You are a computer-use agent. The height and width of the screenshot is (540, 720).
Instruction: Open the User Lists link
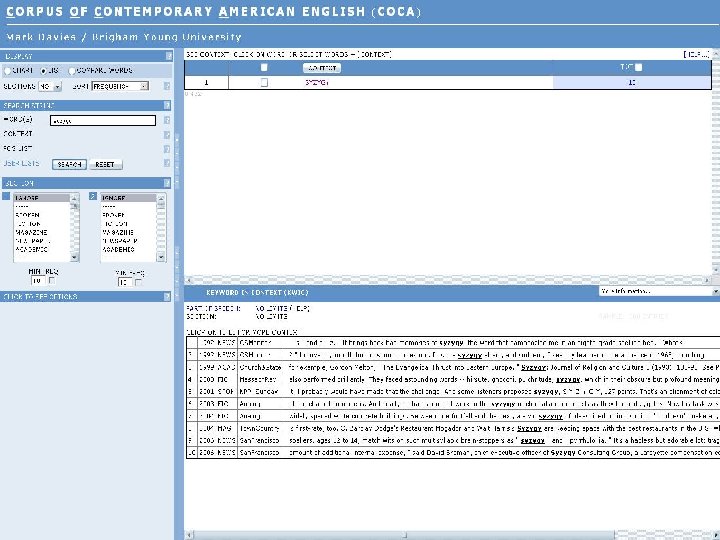[x=21, y=163]
